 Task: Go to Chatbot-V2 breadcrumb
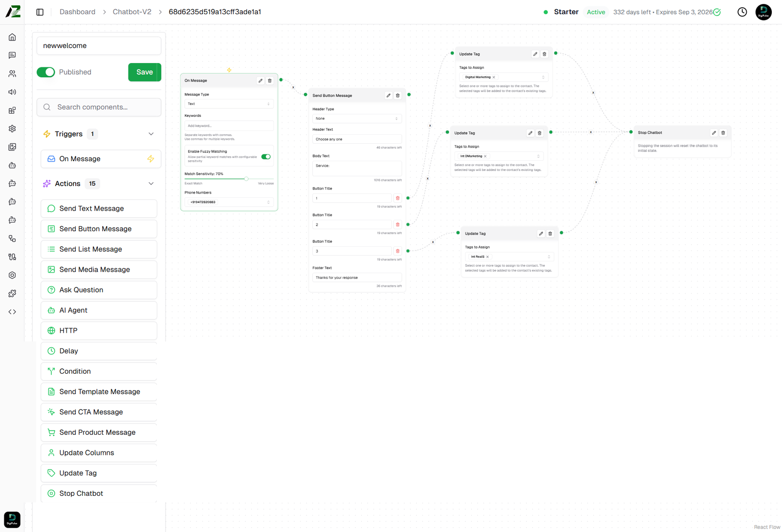[x=132, y=12]
